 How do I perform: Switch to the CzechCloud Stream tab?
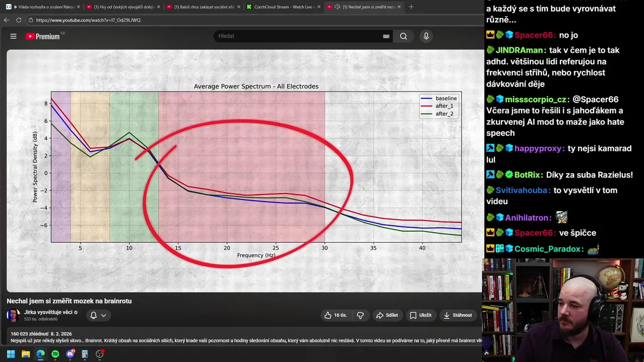[283, 7]
